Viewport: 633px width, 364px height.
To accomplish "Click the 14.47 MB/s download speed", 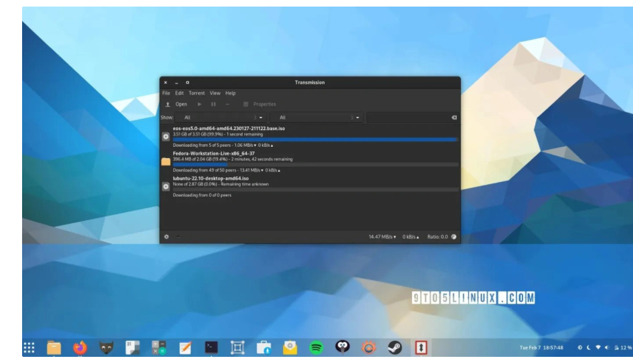I will coord(382,237).
